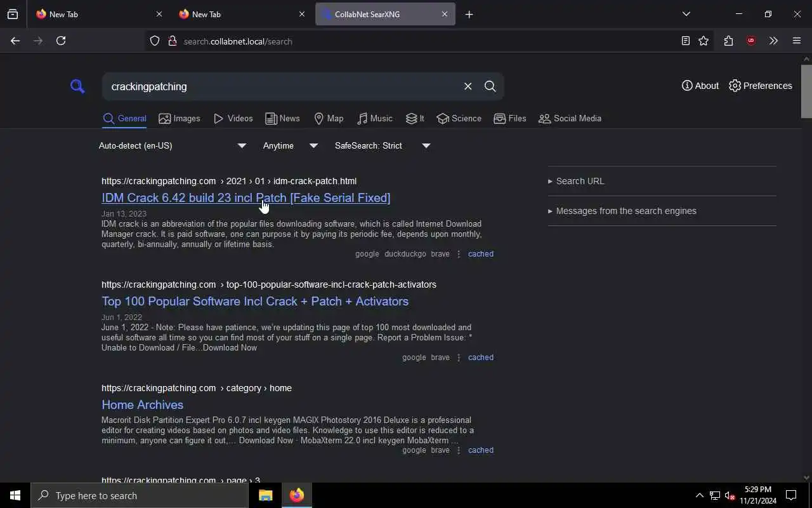Show hidden system tray icons
This screenshot has height=508, width=812.
(699, 495)
